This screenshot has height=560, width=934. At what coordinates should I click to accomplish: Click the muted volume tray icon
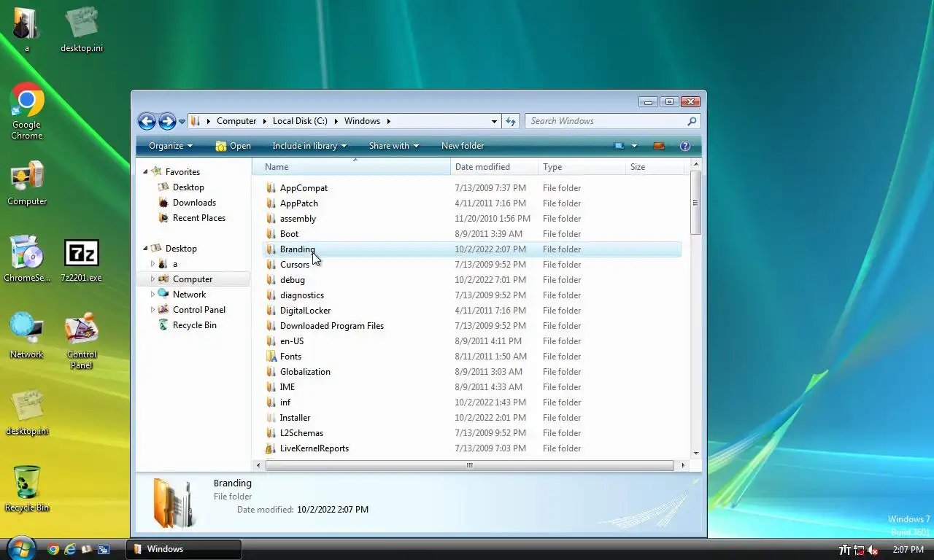[873, 550]
